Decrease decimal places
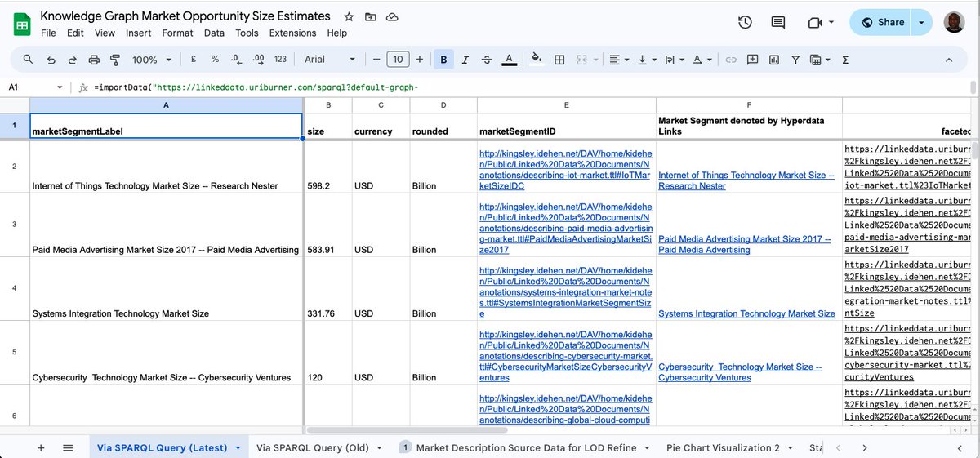The height and width of the screenshot is (458, 980). coord(236,60)
